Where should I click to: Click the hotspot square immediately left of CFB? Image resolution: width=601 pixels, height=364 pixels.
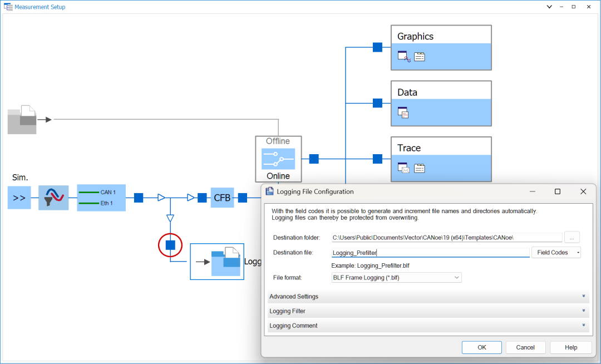point(202,198)
